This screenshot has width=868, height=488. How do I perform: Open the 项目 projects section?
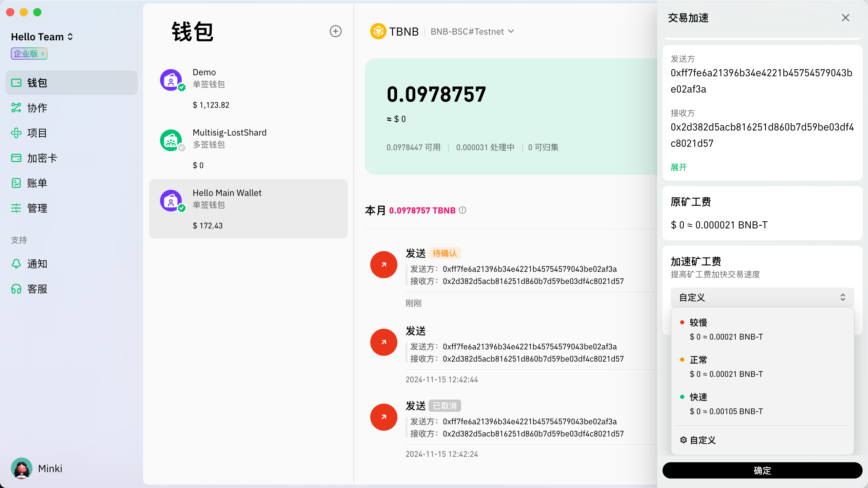point(37,133)
